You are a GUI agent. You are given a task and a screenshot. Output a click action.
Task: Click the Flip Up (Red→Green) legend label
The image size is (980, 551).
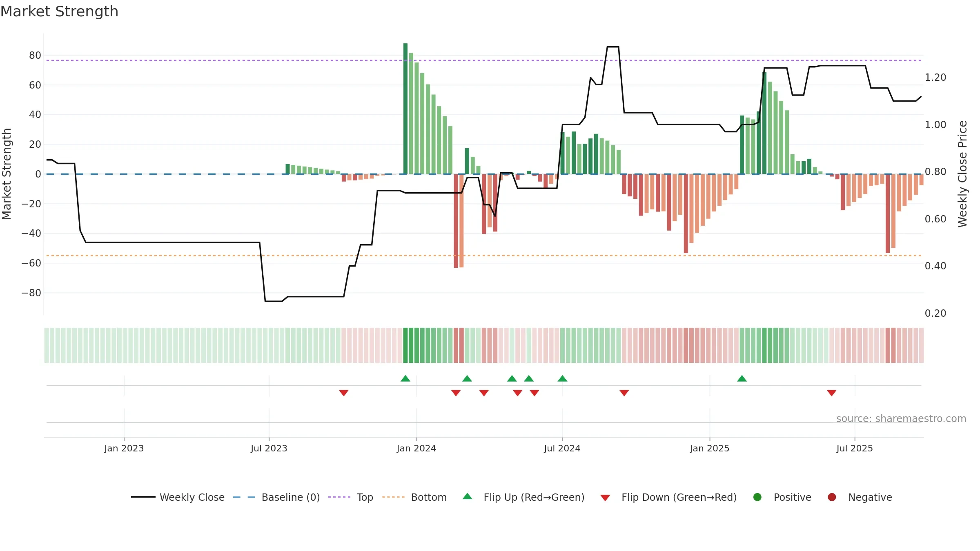tap(534, 497)
